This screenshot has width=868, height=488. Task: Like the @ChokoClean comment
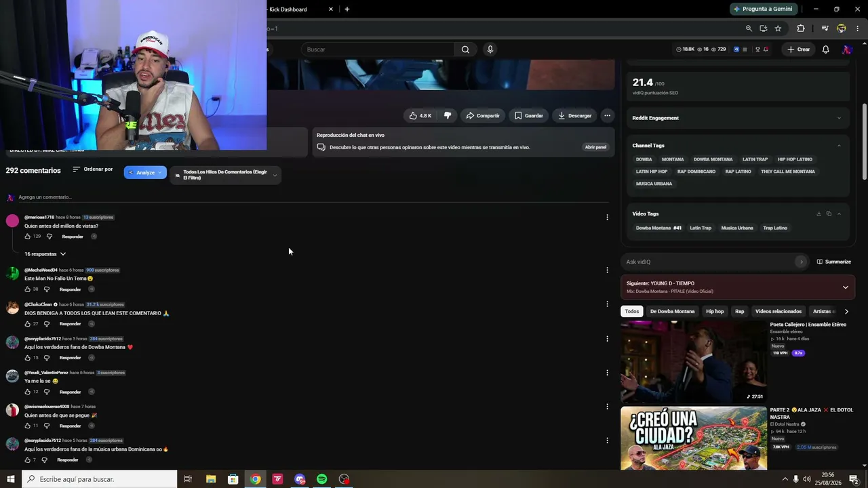pos(28,324)
